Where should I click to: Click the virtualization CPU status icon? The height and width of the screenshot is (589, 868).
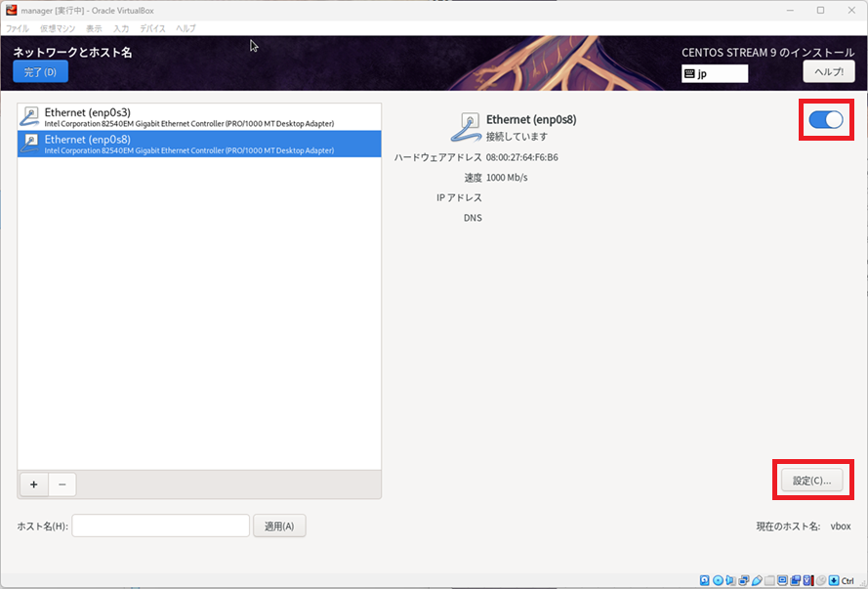808,580
